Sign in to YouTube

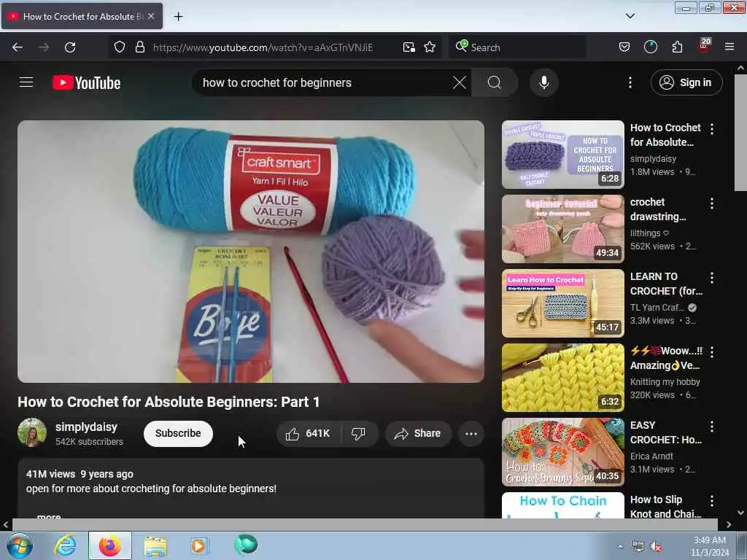click(686, 82)
